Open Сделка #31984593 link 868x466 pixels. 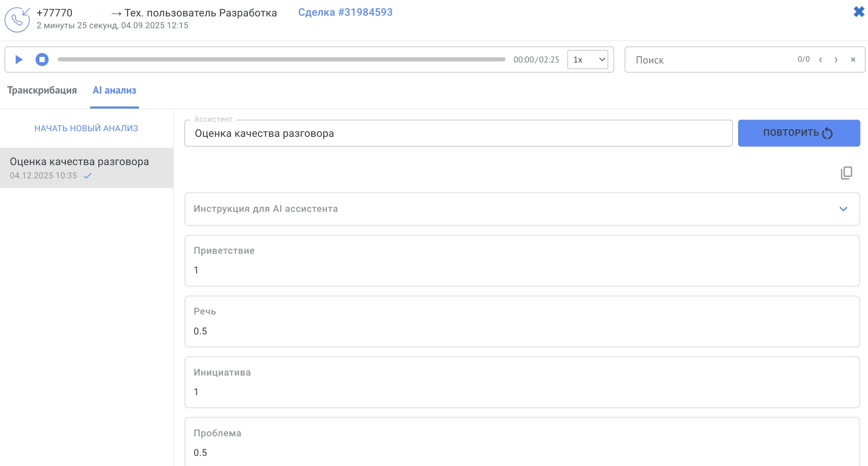[345, 12]
